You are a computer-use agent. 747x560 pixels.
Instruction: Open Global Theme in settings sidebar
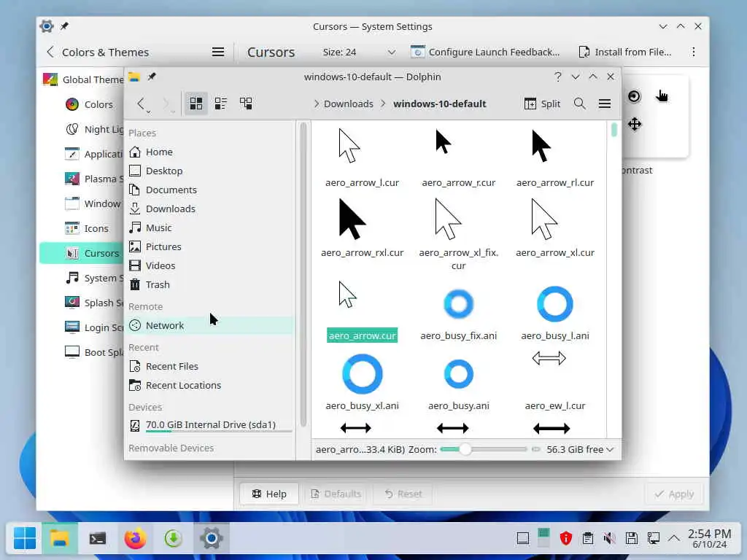tap(83, 79)
